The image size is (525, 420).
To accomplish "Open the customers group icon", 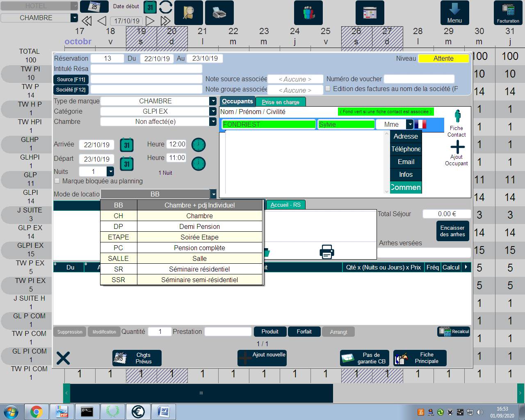I will point(308,13).
